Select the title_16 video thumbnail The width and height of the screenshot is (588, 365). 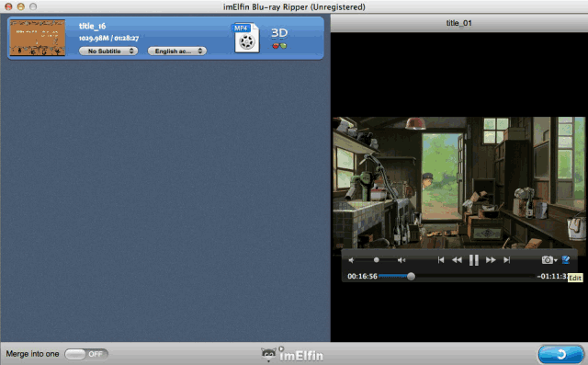click(37, 38)
